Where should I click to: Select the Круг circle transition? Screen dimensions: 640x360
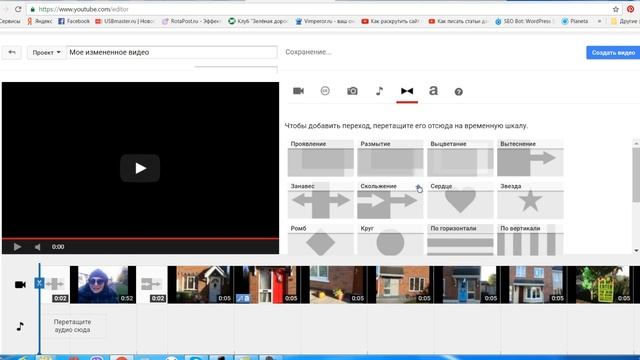[x=390, y=240]
